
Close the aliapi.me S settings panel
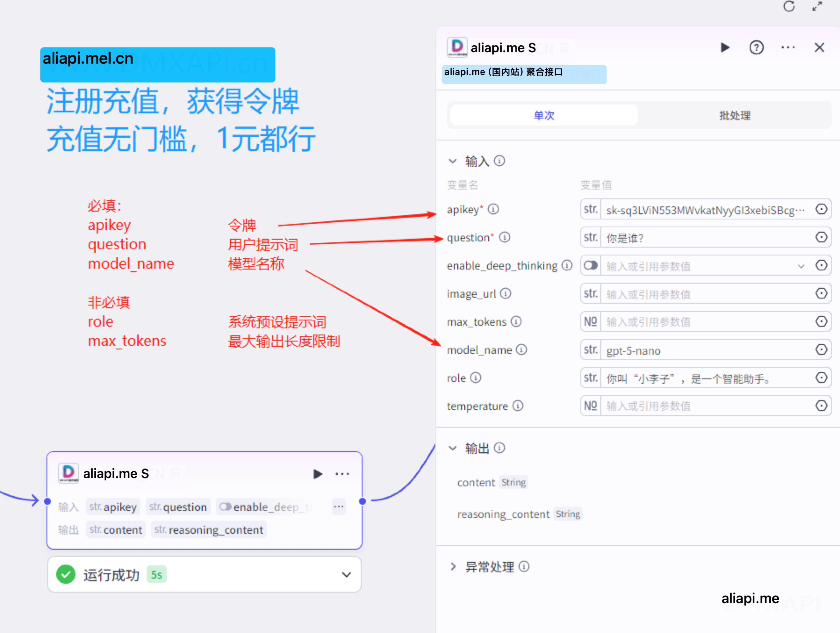(820, 47)
